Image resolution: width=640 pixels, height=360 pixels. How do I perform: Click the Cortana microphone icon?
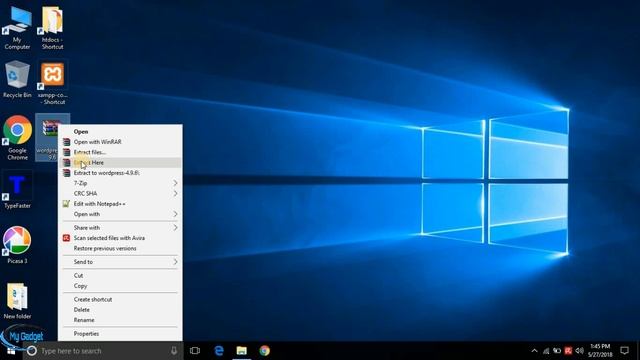(174, 351)
